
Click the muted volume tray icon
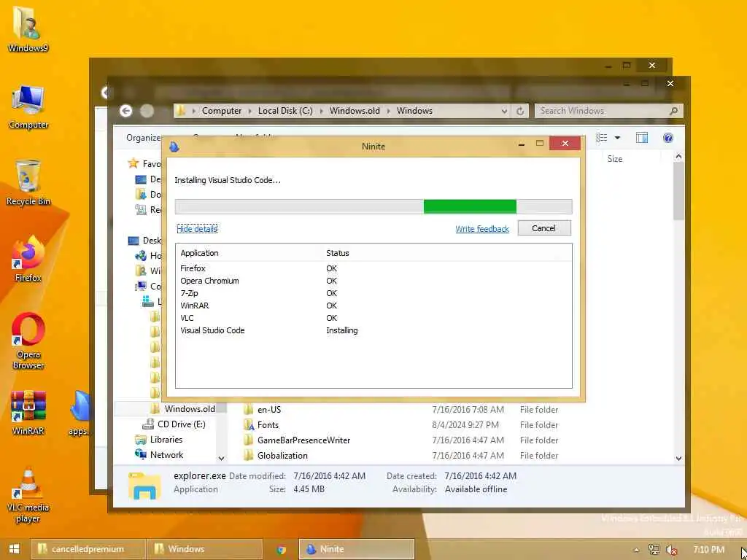pos(672,550)
